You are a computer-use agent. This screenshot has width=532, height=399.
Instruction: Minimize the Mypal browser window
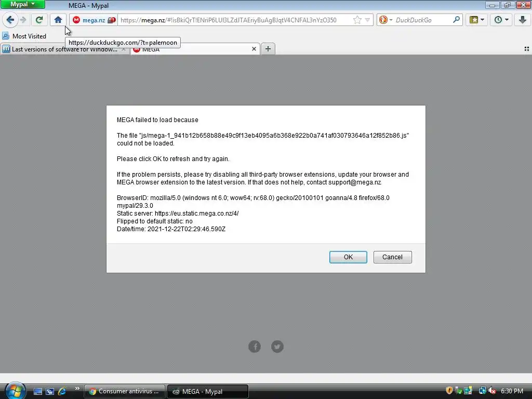[492, 5]
